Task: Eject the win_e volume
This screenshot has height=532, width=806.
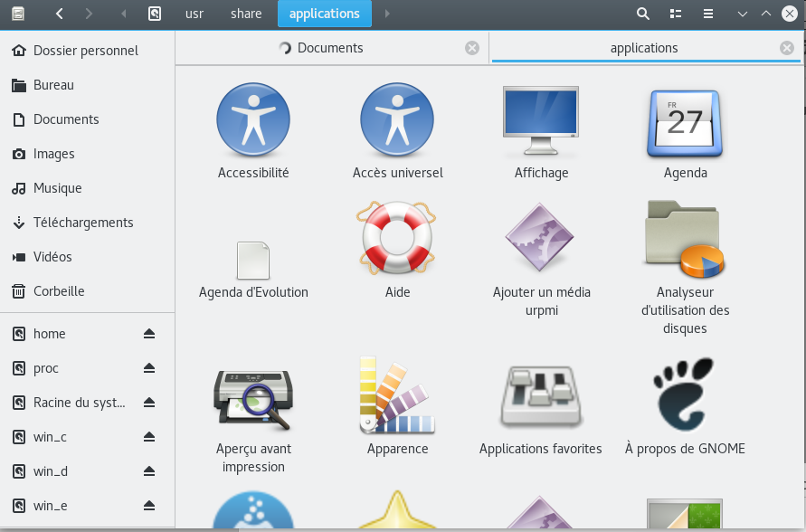Action: (x=149, y=506)
